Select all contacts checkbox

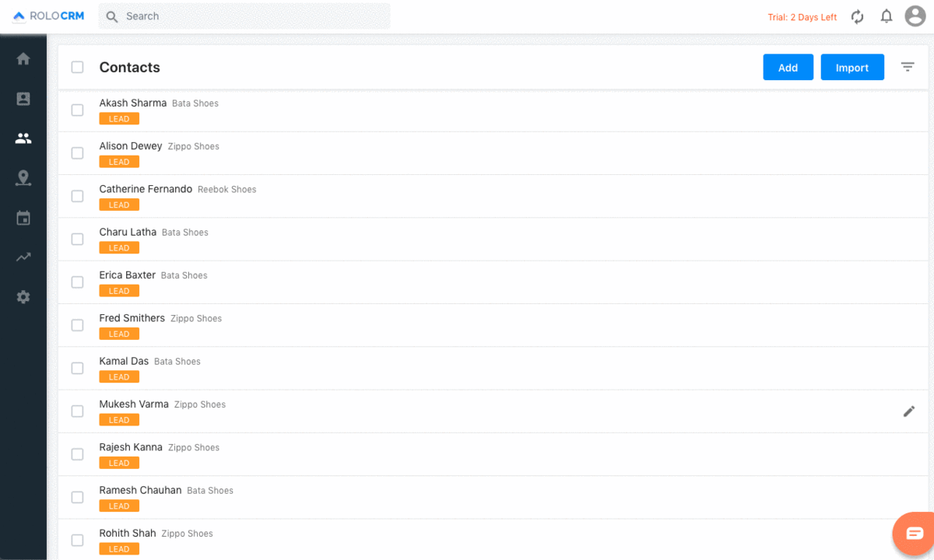pos(77,67)
